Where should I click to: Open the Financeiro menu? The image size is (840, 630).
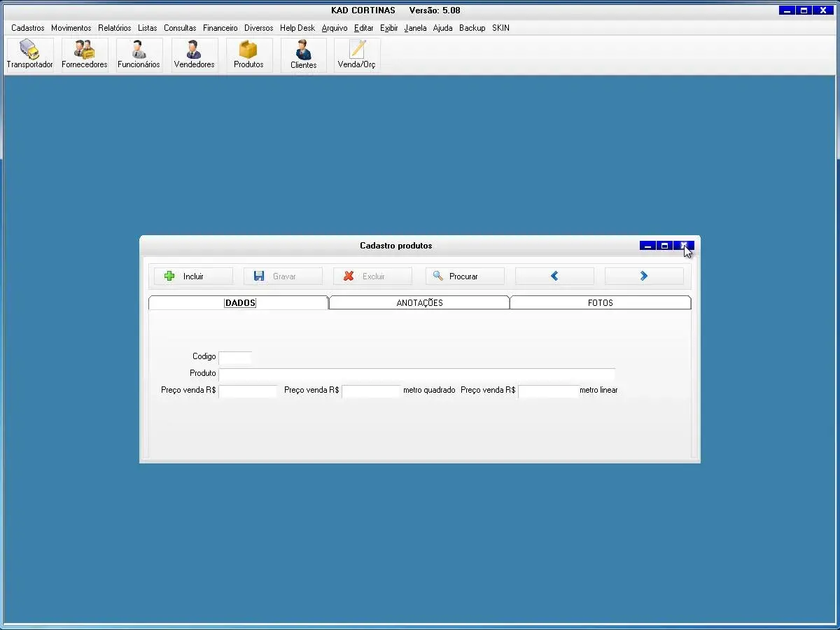[220, 28]
